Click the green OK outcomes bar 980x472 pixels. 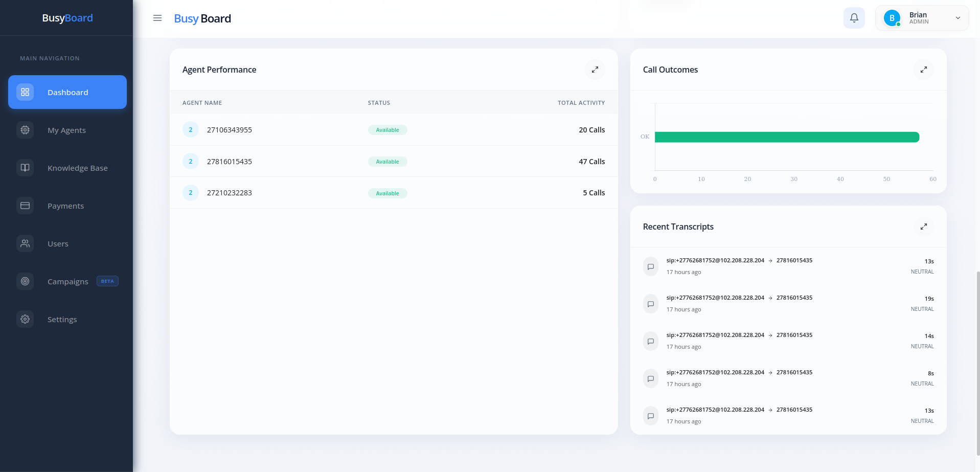click(787, 137)
